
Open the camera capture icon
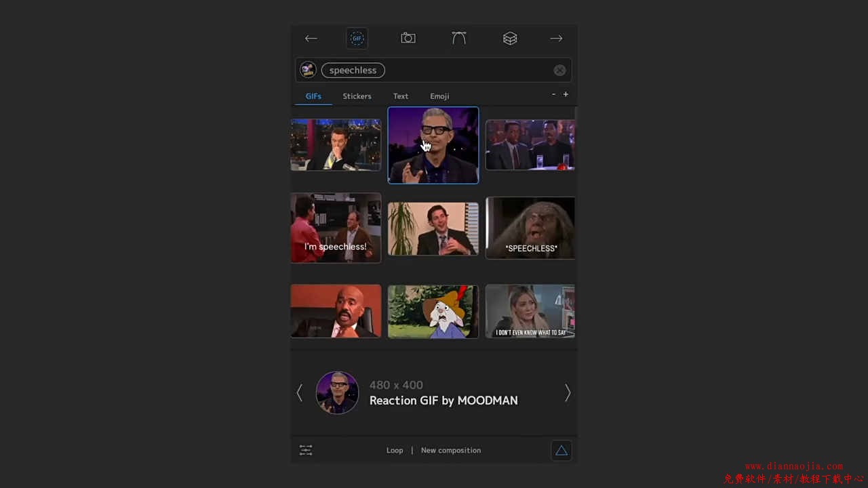[408, 39]
